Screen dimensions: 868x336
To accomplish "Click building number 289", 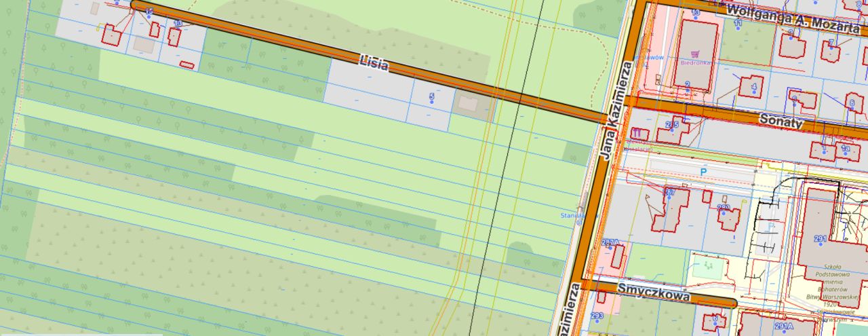I will tap(723, 208).
